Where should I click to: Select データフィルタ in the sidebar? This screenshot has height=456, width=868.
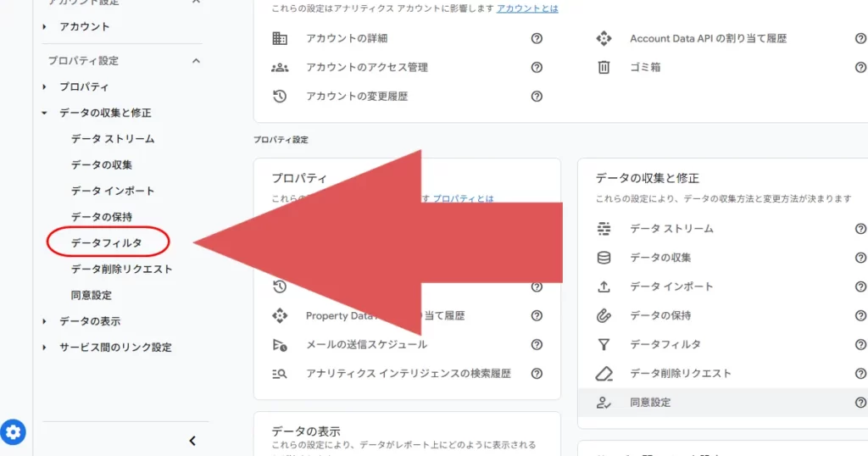coord(106,242)
